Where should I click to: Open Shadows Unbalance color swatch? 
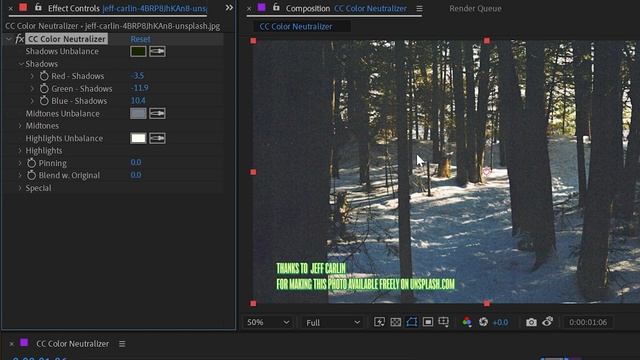138,51
